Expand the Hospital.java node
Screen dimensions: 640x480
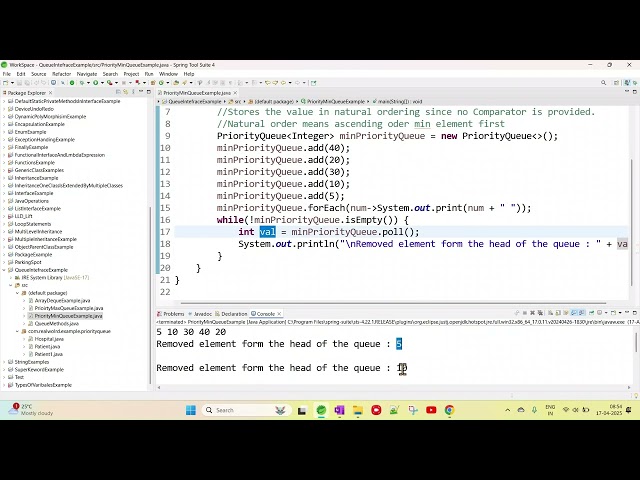tap(24, 339)
